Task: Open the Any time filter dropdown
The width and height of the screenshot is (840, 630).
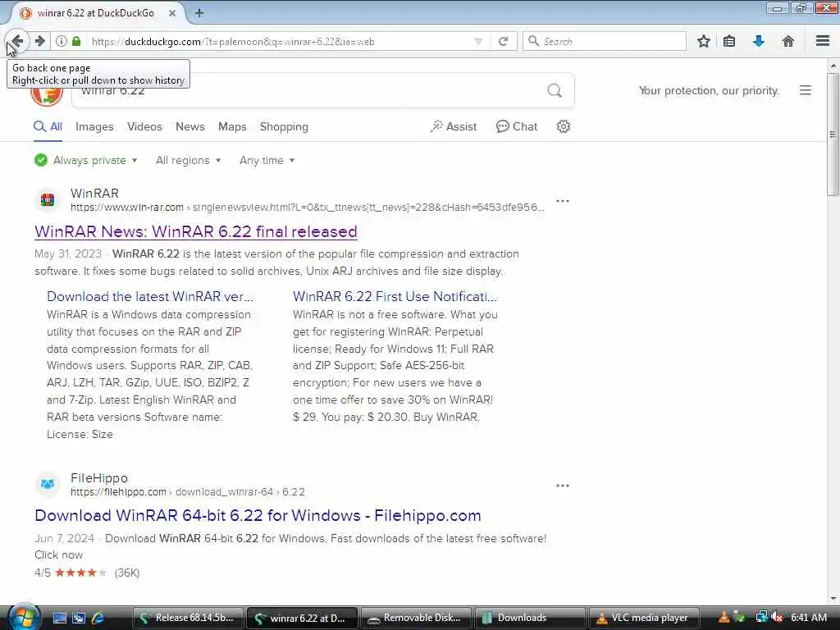Action: (267, 160)
